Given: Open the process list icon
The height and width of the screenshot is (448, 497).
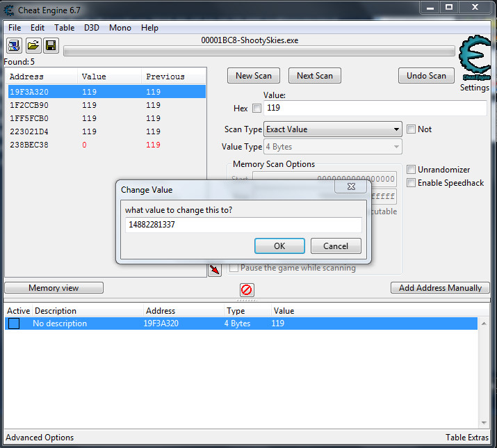Looking at the screenshot, I should [x=14, y=46].
